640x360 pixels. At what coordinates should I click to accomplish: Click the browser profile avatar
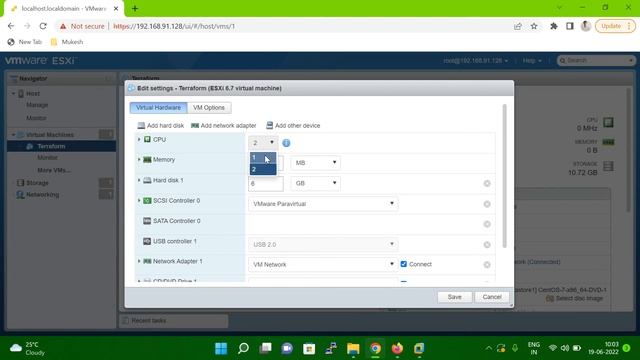click(586, 26)
